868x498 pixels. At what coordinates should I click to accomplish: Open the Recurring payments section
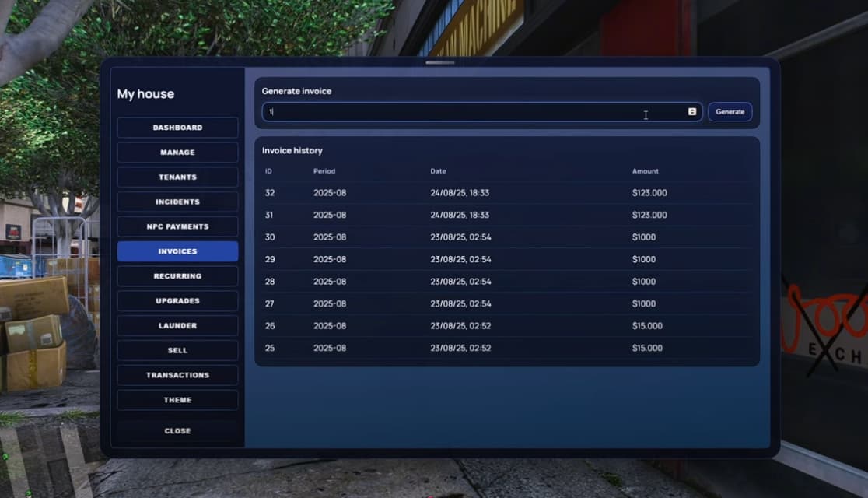[177, 275]
